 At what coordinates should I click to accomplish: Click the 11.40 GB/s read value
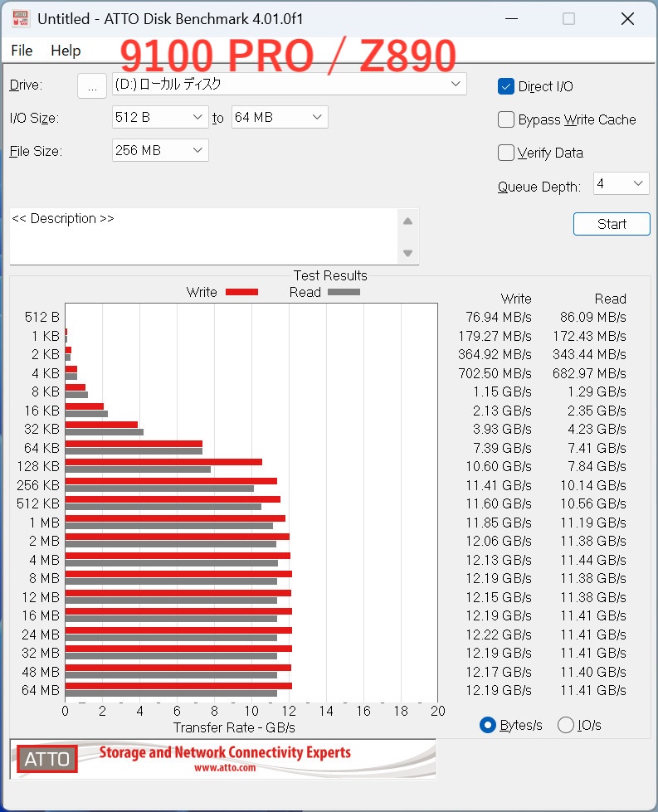593,672
